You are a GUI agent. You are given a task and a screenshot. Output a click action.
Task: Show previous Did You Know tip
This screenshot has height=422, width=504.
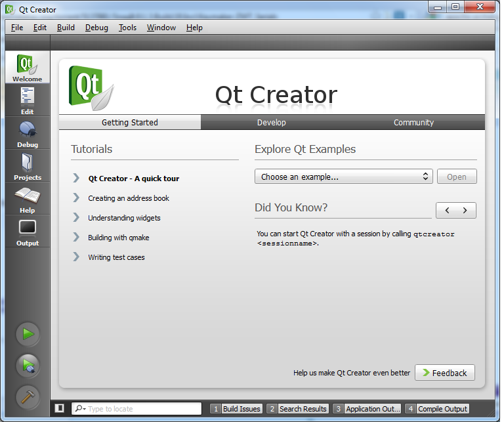tap(447, 211)
